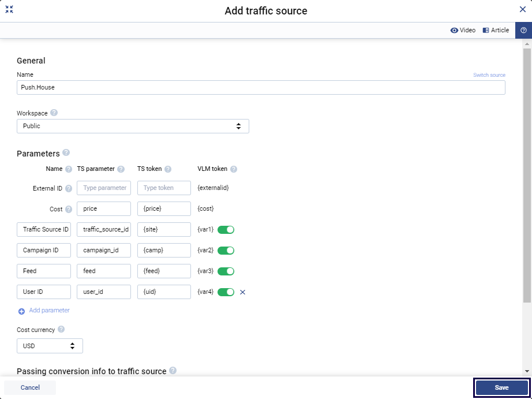Click the help icon next to Cost currency
Image resolution: width=532 pixels, height=399 pixels.
click(x=61, y=330)
